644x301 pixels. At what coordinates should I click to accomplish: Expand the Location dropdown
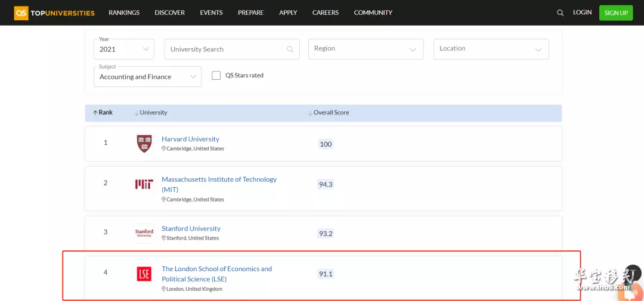491,49
